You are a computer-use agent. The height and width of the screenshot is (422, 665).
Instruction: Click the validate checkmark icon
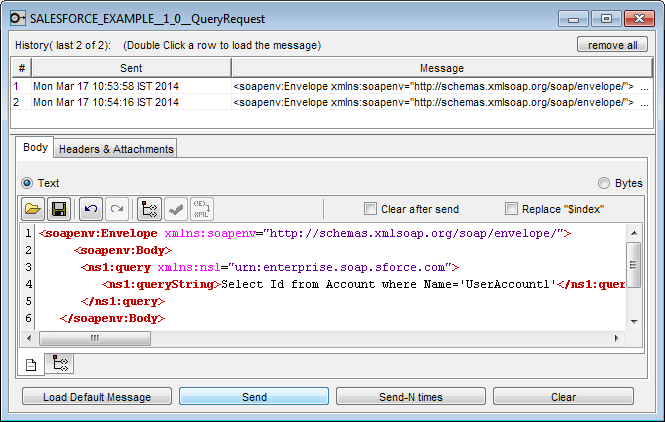(x=174, y=209)
